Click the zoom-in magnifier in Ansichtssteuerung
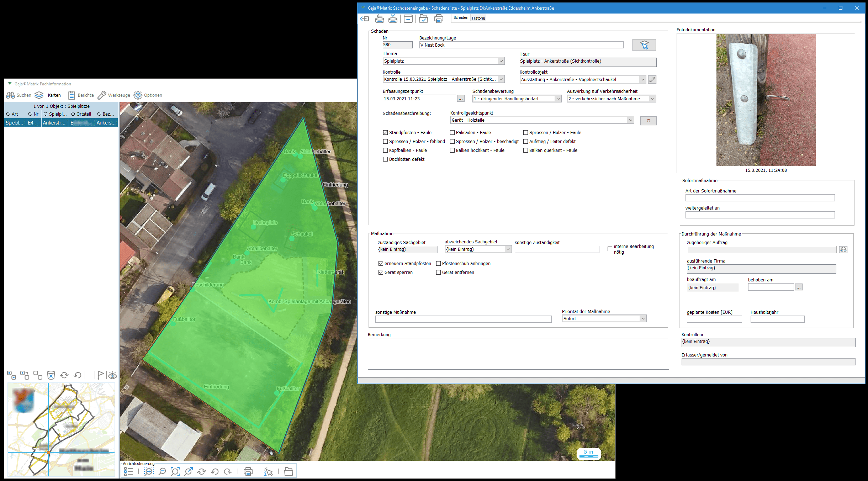 pyautogui.click(x=149, y=472)
